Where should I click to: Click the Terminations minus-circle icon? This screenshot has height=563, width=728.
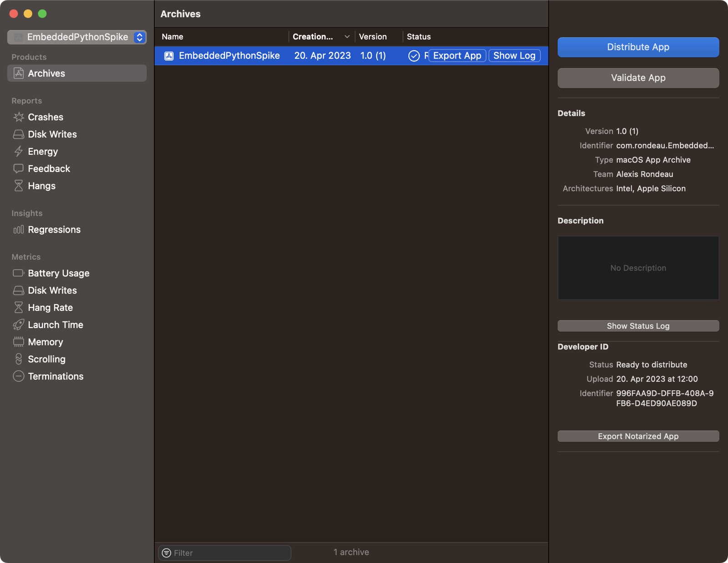(x=19, y=376)
